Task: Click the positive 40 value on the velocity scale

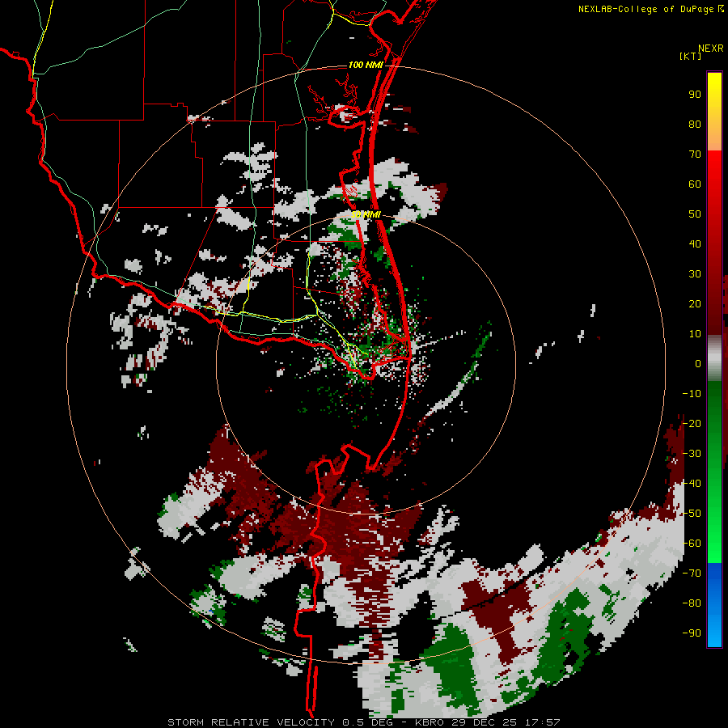Action: [695, 243]
